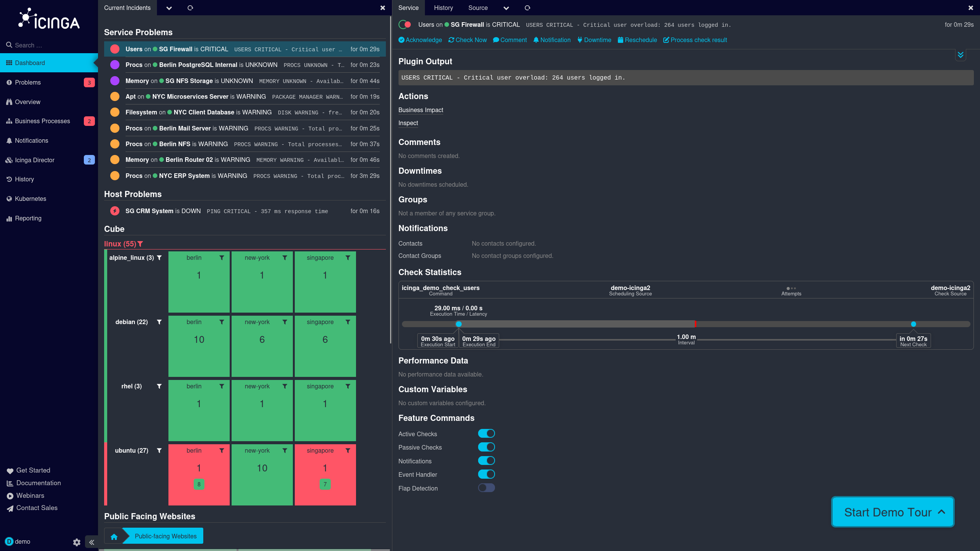The height and width of the screenshot is (551, 980).
Task: Open Icinga Director in sidebar
Action: pyautogui.click(x=49, y=160)
